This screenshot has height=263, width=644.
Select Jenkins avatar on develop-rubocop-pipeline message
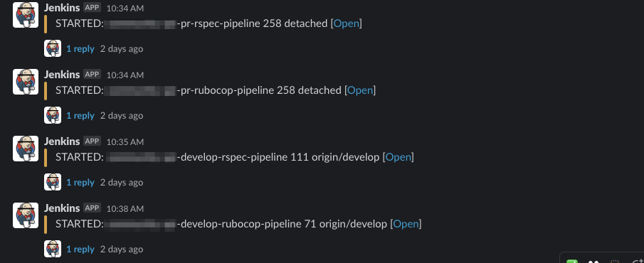tap(26, 215)
